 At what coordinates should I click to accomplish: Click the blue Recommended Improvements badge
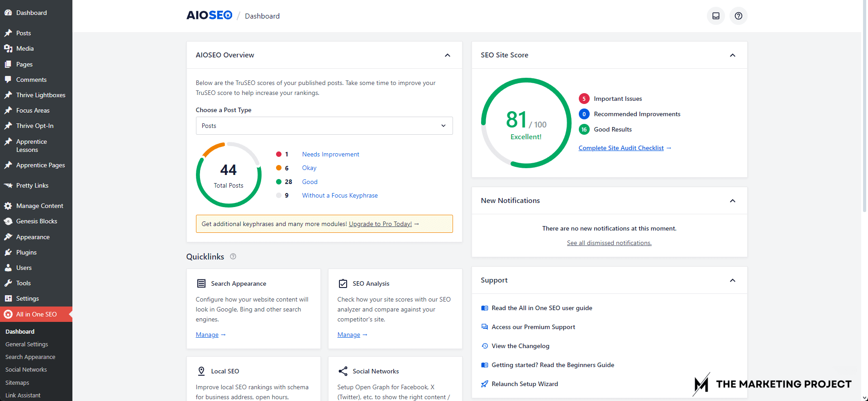584,114
